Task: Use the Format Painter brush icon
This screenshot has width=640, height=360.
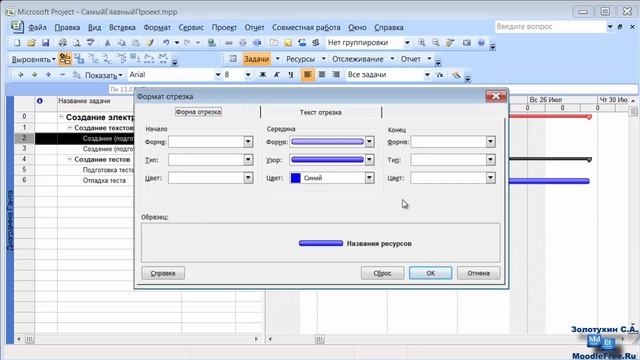Action: point(150,42)
